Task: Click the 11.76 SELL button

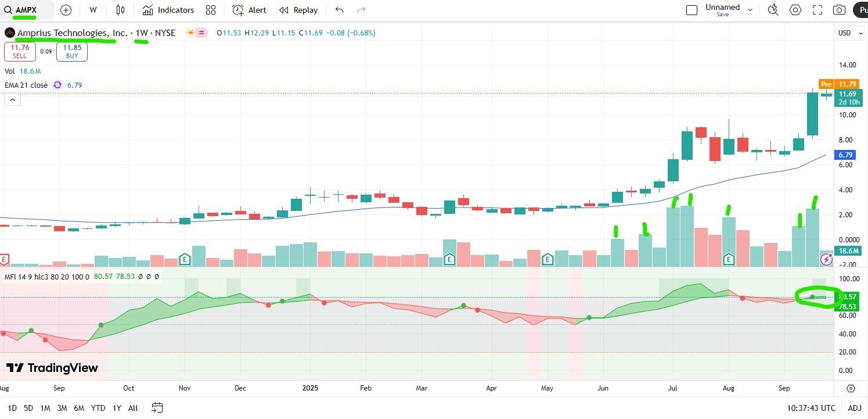Action: tap(20, 52)
